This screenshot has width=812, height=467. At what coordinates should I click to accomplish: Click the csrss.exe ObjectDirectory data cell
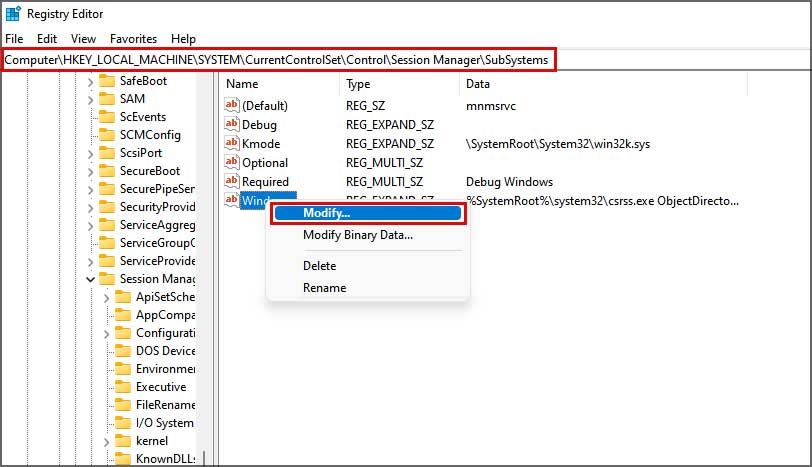point(602,201)
